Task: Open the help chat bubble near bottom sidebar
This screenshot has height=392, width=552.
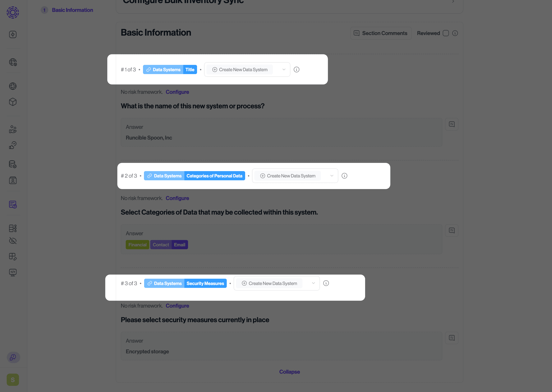Action: [x=13, y=358]
